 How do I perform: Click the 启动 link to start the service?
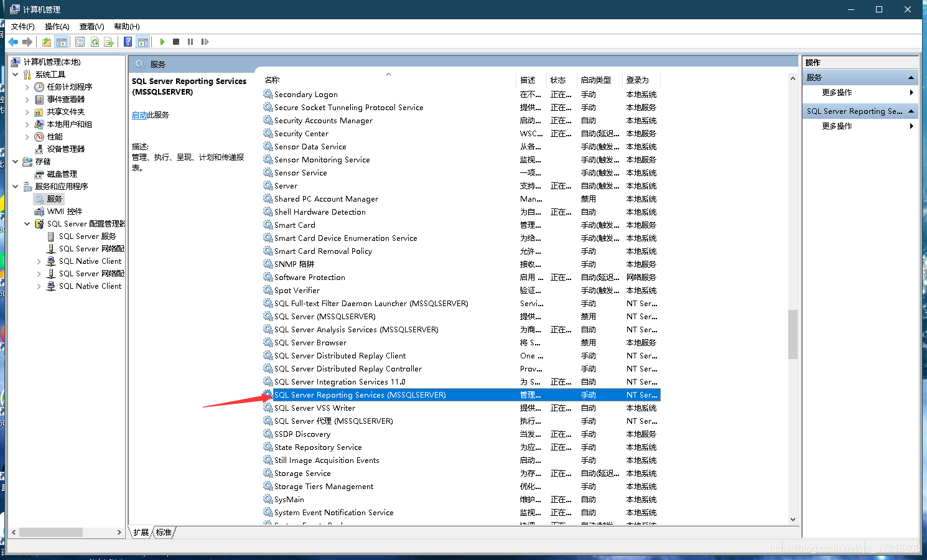[x=139, y=115]
